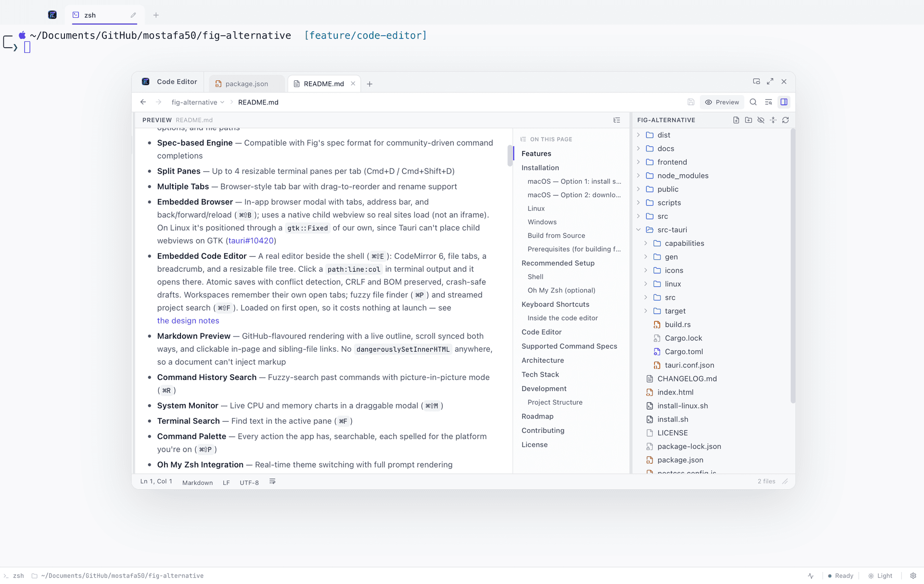Toggle the file tree sidebar panel icon
The height and width of the screenshot is (584, 924).
[x=784, y=102]
